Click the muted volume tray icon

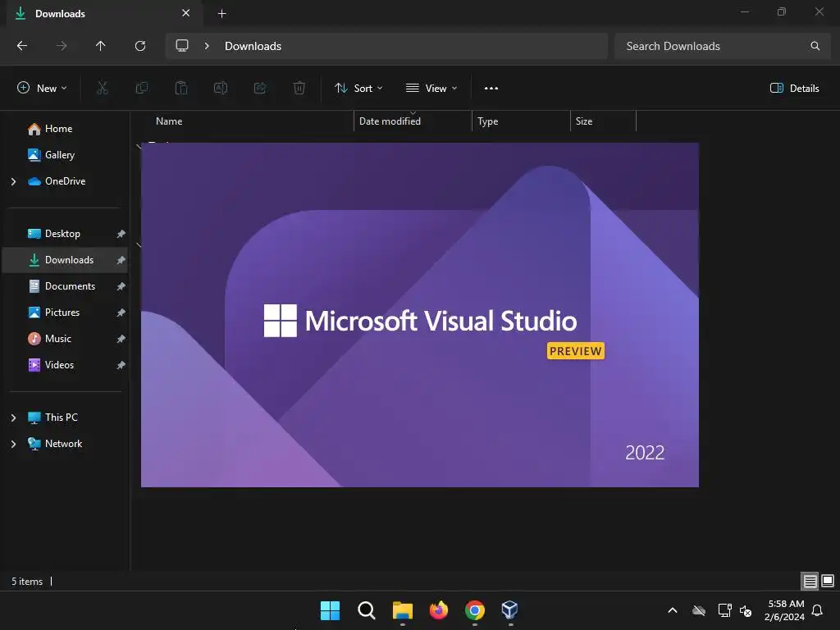click(x=746, y=610)
